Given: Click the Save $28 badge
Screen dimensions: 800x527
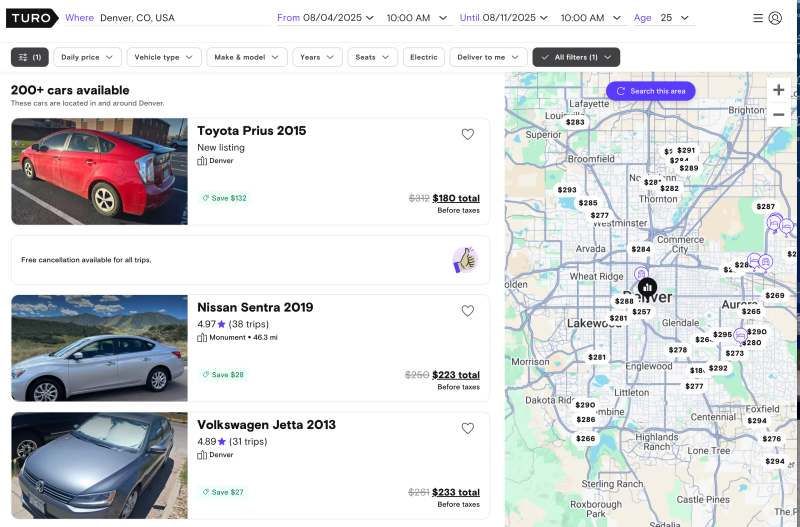Looking at the screenshot, I should [x=223, y=374].
